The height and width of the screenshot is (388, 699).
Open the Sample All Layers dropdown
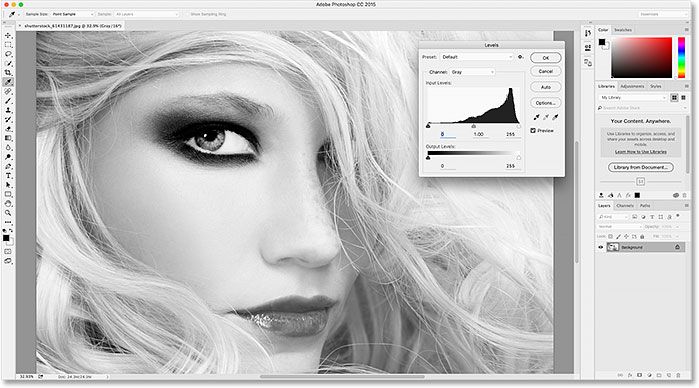tap(146, 14)
